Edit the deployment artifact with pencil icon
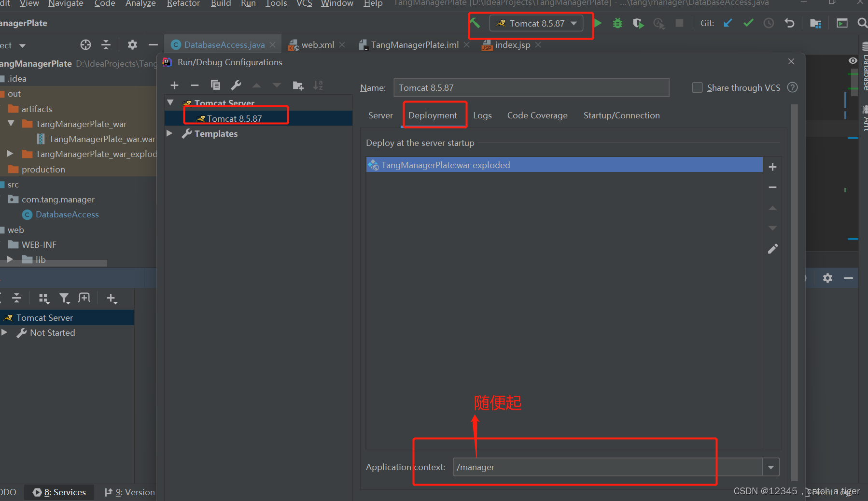The image size is (868, 501). (772, 248)
